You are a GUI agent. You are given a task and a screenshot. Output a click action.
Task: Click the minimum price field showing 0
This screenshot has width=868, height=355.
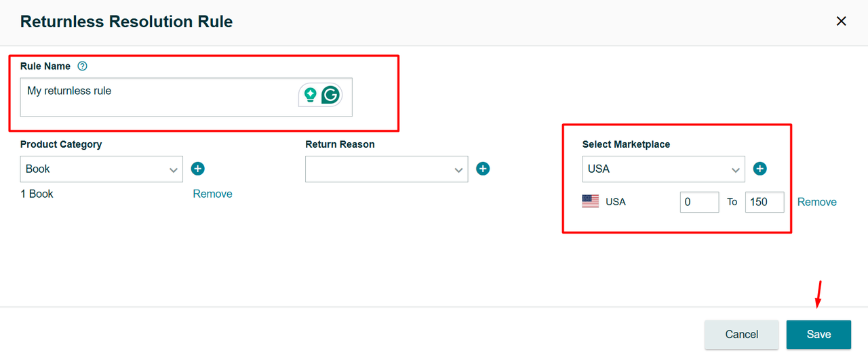pos(699,202)
